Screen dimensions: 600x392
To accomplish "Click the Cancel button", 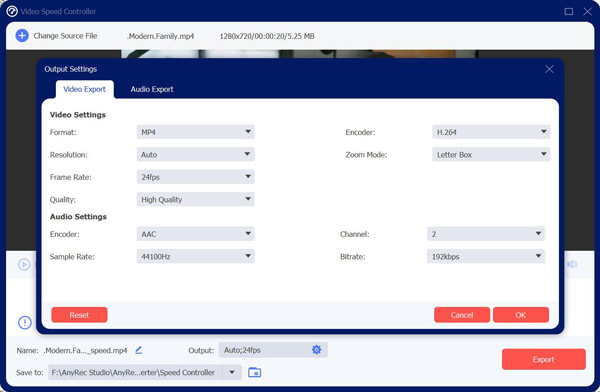I will coord(462,315).
